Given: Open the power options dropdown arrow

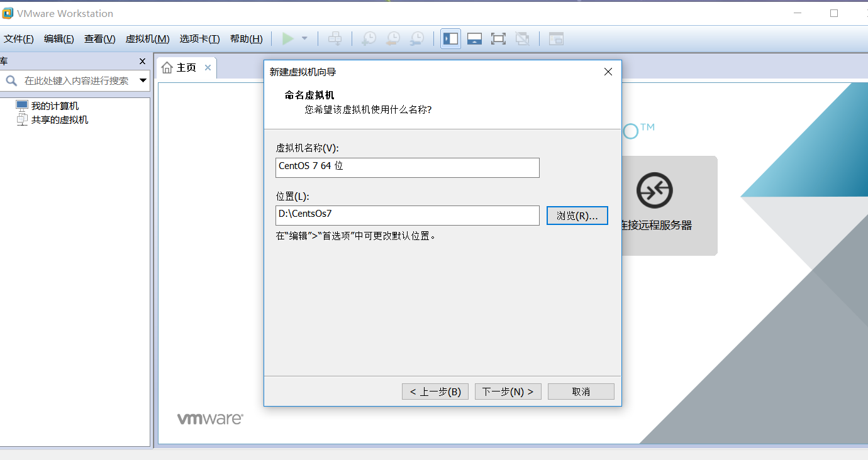Looking at the screenshot, I should click(304, 39).
